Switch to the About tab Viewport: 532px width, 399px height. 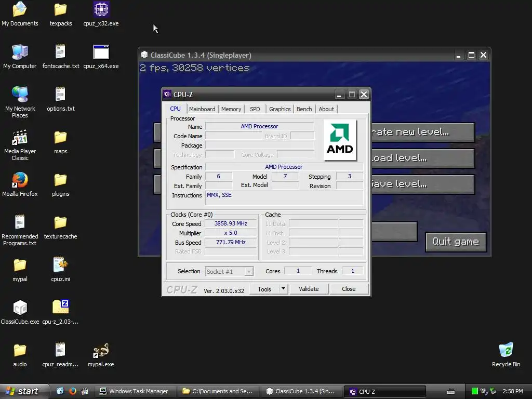tap(326, 109)
